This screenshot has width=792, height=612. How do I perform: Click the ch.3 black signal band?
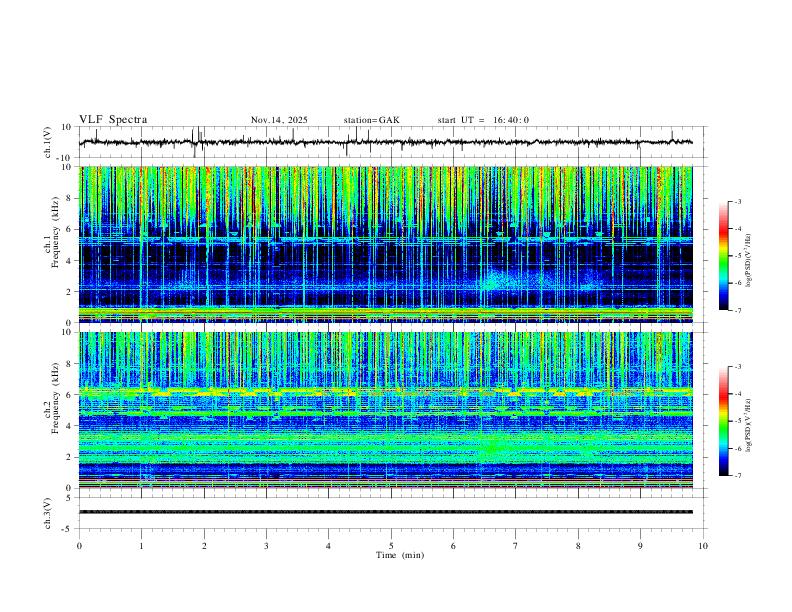point(386,512)
